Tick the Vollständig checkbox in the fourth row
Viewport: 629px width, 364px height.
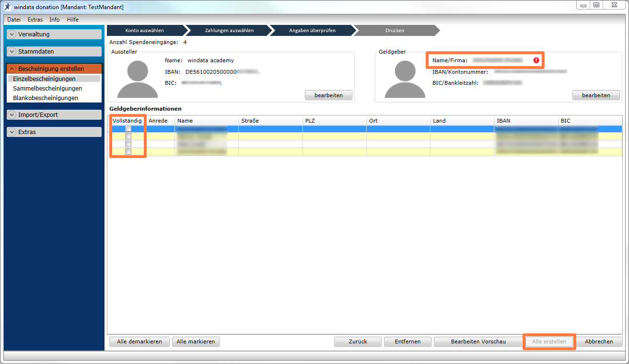pos(128,152)
